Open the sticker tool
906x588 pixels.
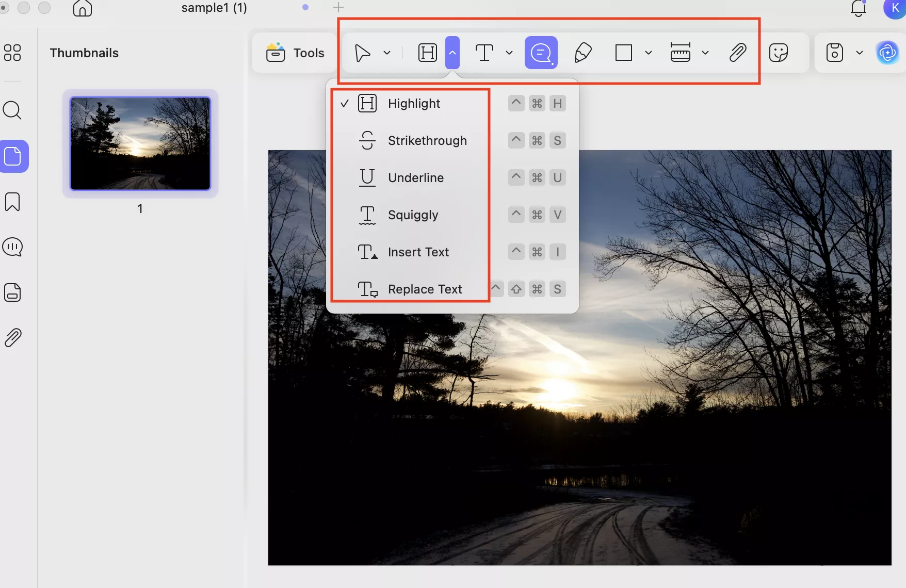click(x=779, y=52)
